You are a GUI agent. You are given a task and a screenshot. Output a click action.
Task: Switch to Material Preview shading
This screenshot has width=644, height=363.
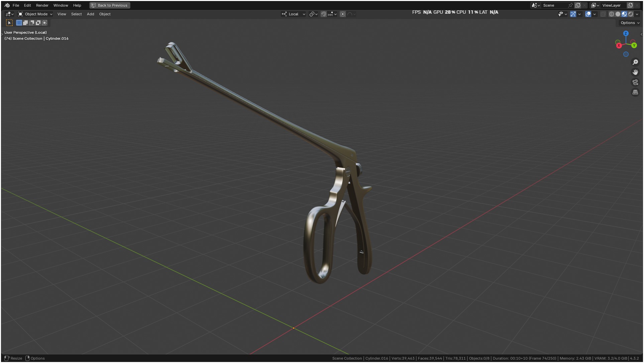click(x=624, y=14)
